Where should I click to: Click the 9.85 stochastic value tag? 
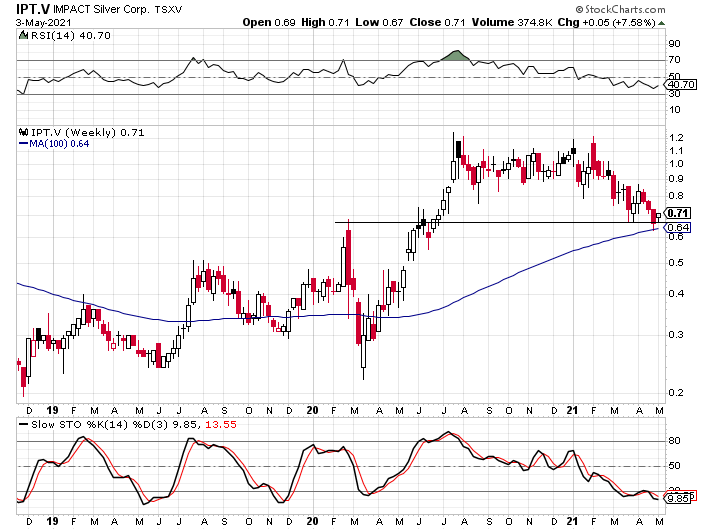677,498
